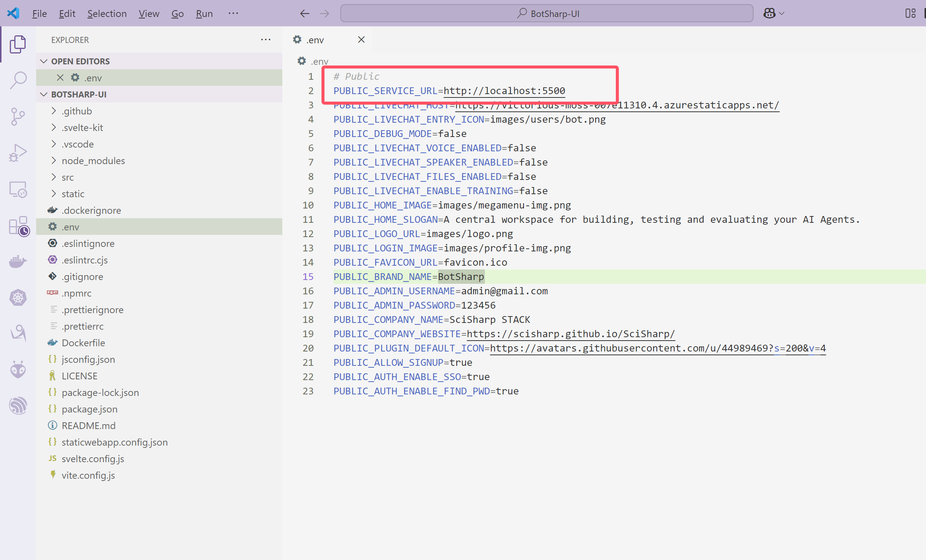Click the http://localhost:5500 link

click(504, 91)
